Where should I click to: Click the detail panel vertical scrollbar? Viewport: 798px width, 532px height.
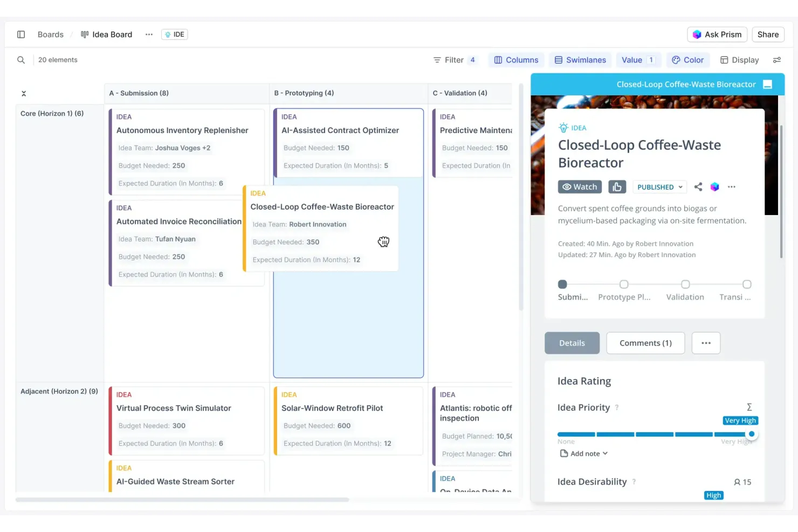pos(781,191)
